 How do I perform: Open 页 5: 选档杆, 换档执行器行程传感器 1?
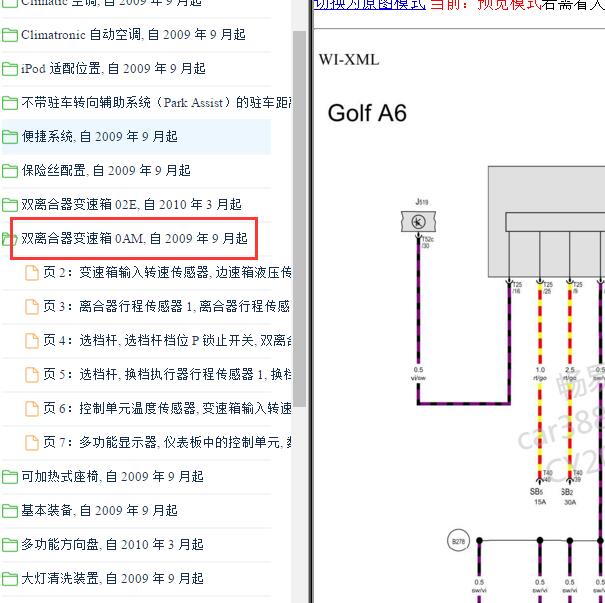167,374
